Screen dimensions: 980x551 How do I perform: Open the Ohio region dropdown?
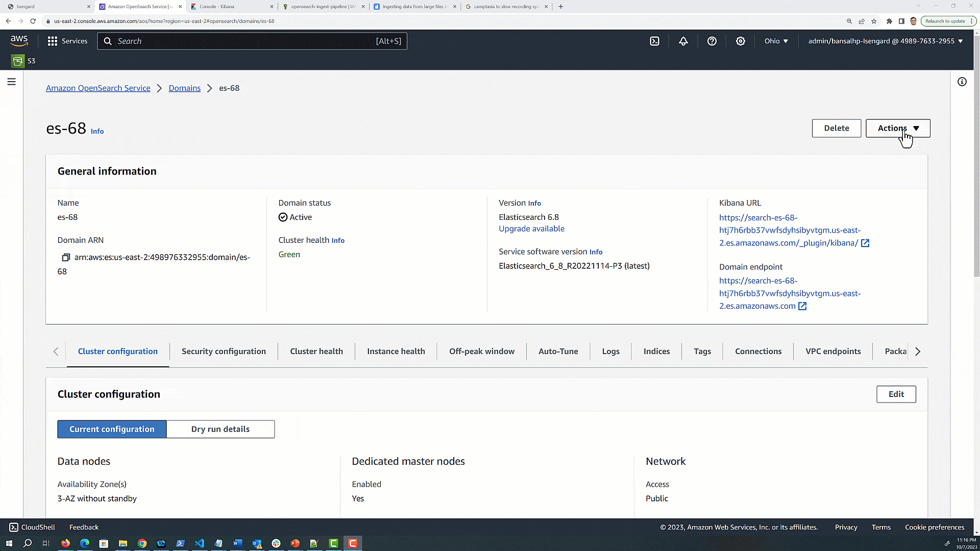coord(776,41)
